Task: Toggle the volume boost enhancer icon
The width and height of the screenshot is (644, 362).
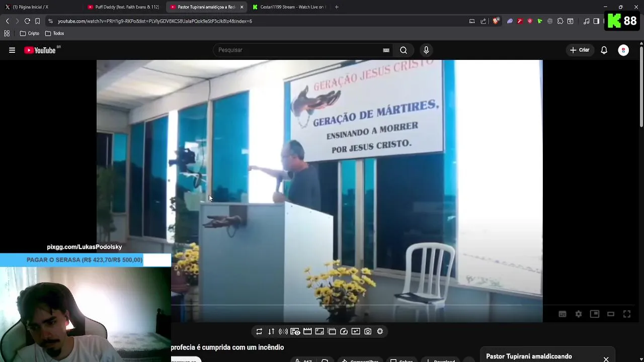Action: tap(283, 331)
